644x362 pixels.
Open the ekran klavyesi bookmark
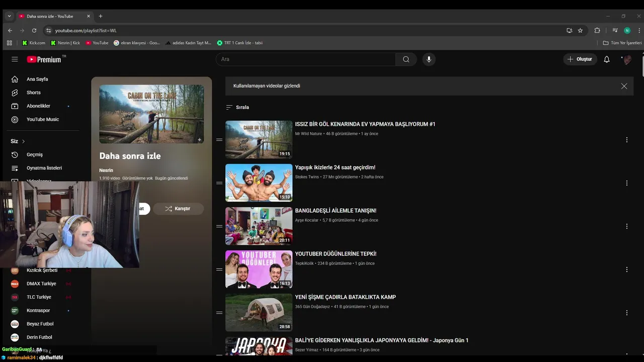(137, 43)
